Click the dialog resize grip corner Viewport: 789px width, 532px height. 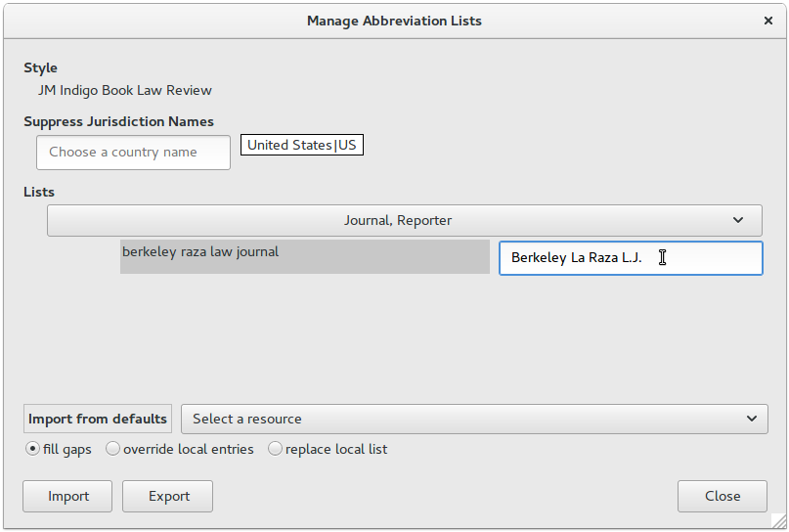(x=778, y=520)
